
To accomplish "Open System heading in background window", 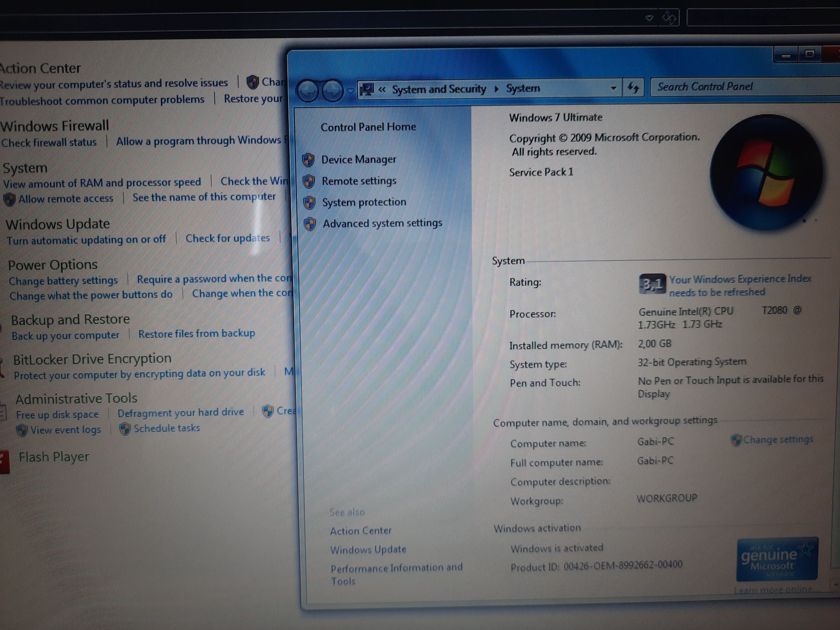I will tap(25, 168).
